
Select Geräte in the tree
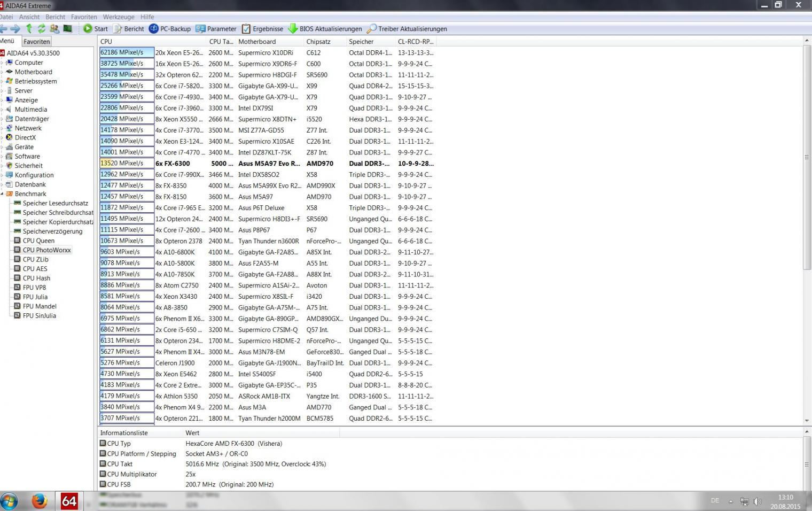click(24, 147)
